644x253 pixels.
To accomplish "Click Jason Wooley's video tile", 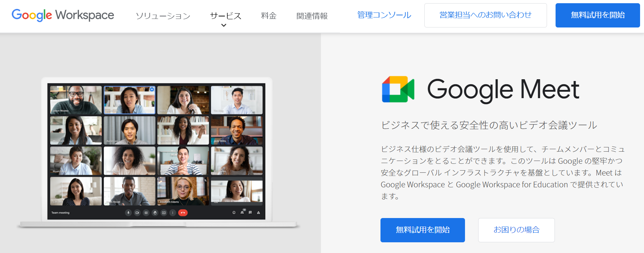I will (x=76, y=100).
